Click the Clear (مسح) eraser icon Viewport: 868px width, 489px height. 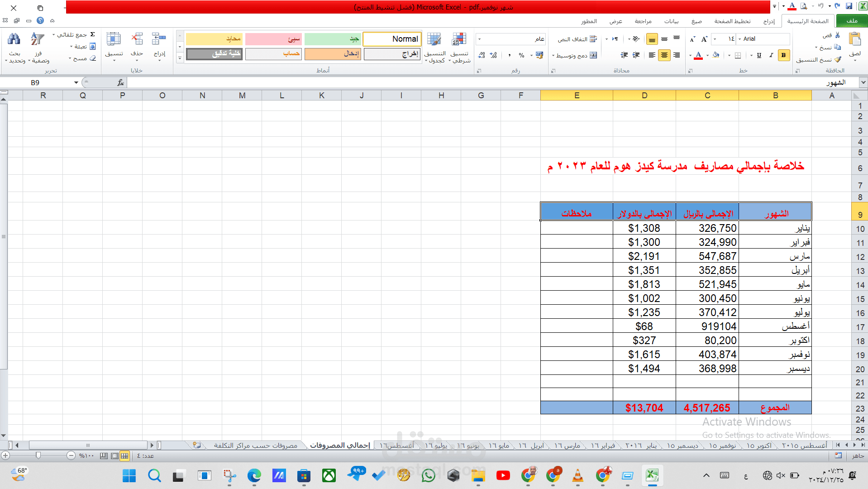93,58
